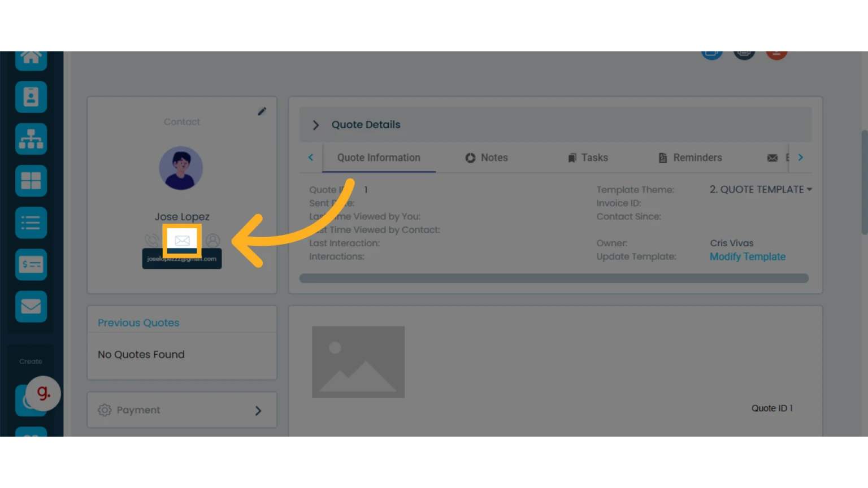This screenshot has width=868, height=488.
Task: Click the envelope email icon under Jose Lopez
Action: pos(182,241)
